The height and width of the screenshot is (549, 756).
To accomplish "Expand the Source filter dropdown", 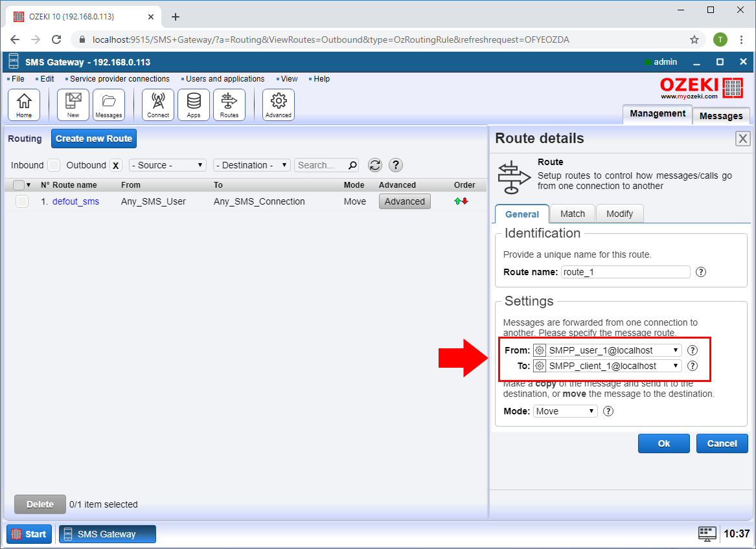I will click(168, 165).
